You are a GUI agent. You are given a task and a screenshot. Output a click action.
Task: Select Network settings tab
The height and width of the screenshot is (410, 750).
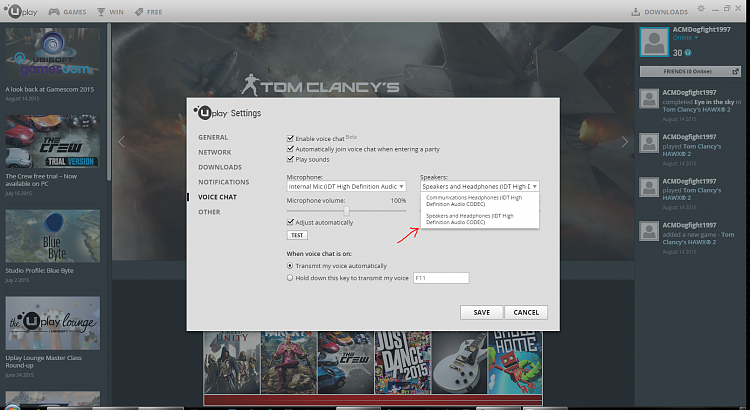point(214,152)
